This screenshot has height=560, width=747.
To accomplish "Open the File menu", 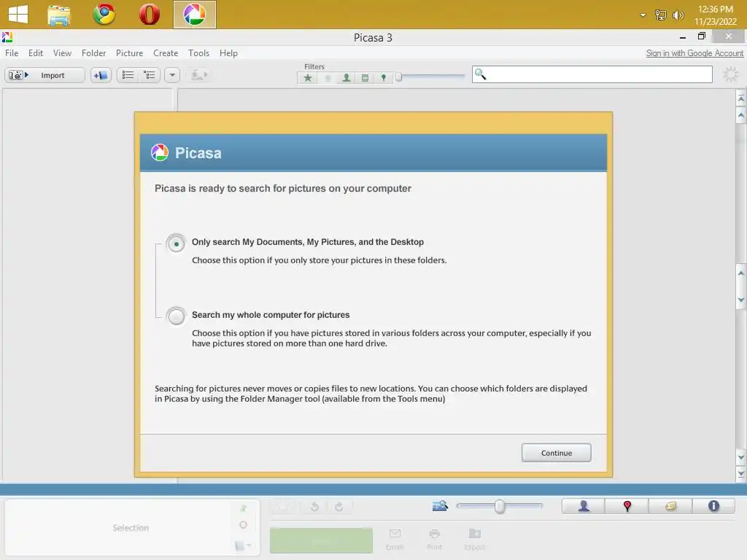I will tap(12, 52).
